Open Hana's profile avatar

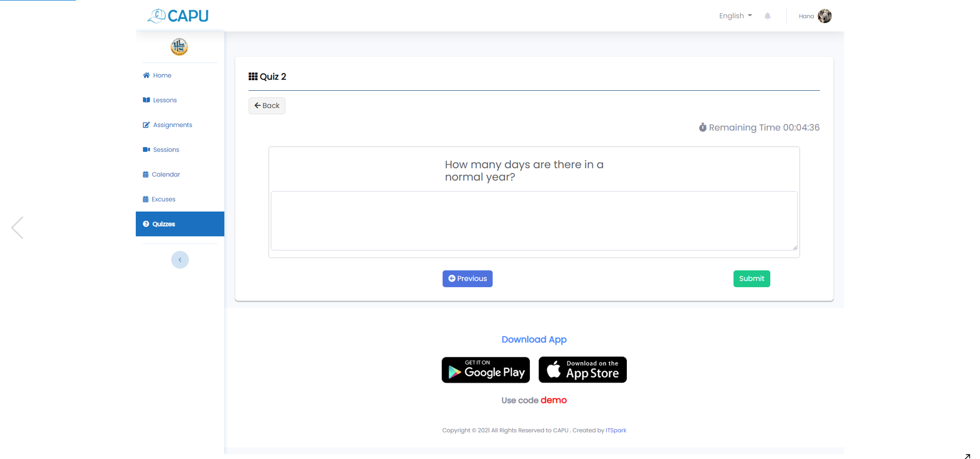(x=824, y=16)
